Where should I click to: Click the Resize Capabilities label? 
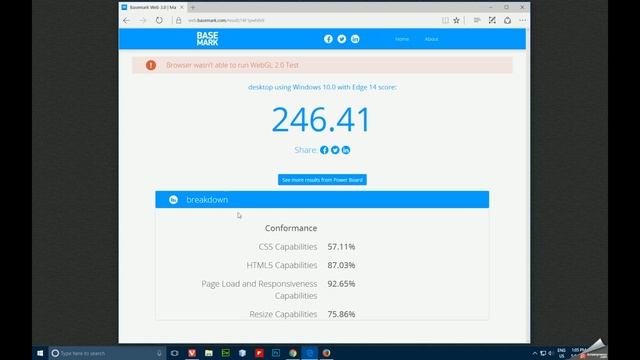point(283,314)
